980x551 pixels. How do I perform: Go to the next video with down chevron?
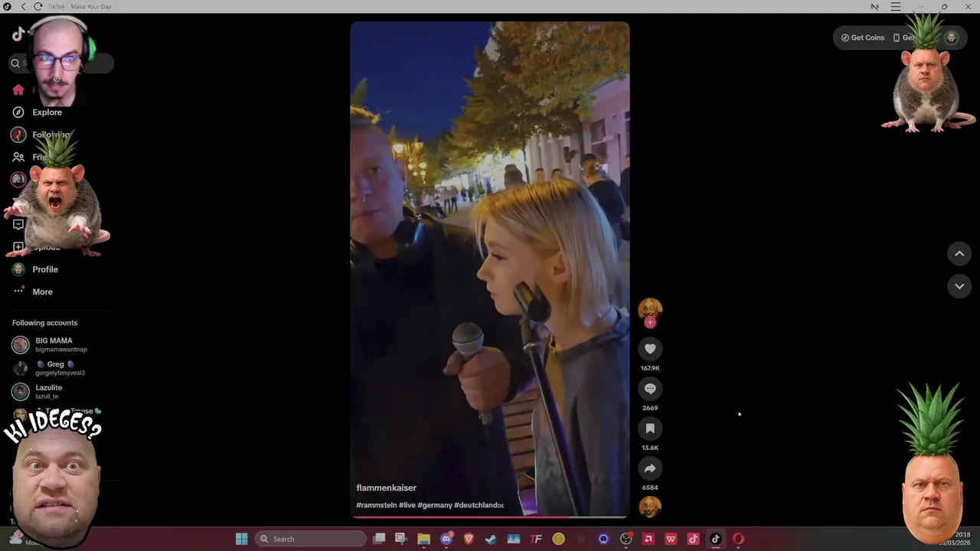[x=959, y=286]
